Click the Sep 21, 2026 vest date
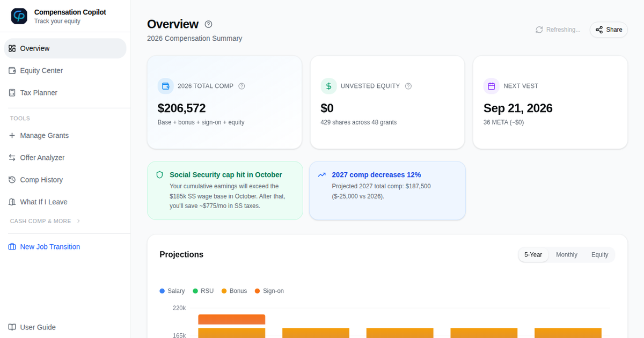The image size is (644, 338). (x=518, y=108)
